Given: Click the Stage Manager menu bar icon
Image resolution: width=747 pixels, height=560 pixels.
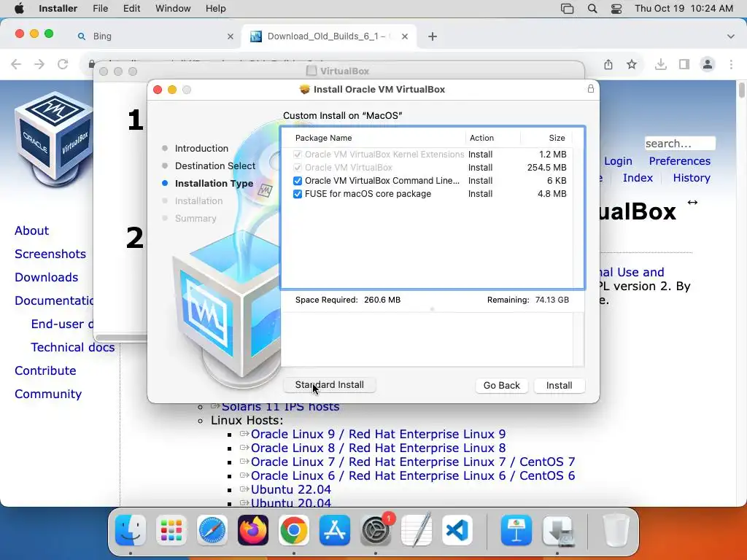Looking at the screenshot, I should pos(567,9).
